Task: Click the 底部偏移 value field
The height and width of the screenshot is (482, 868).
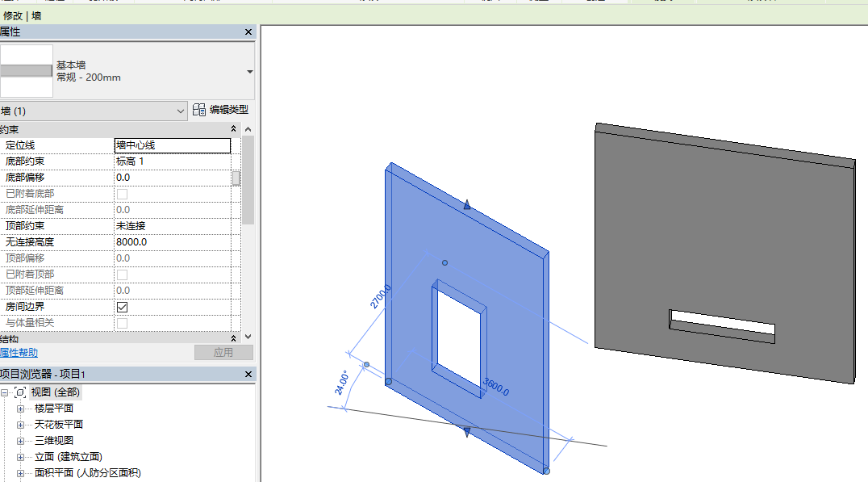Action: click(x=172, y=178)
